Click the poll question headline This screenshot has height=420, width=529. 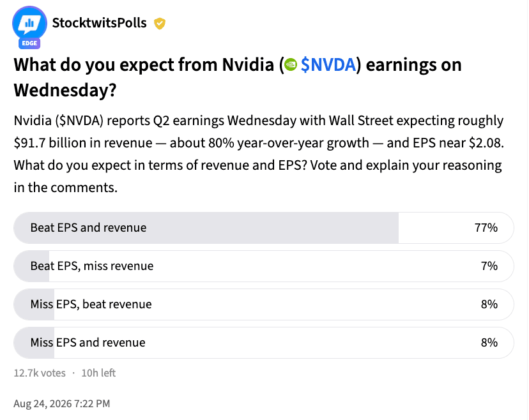point(238,77)
